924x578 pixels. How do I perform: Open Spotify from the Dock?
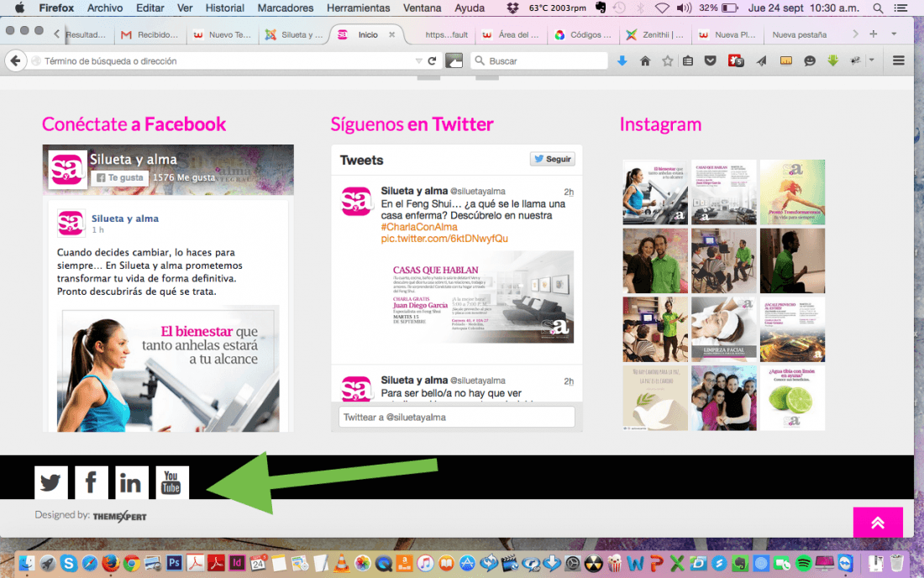pyautogui.click(x=803, y=563)
